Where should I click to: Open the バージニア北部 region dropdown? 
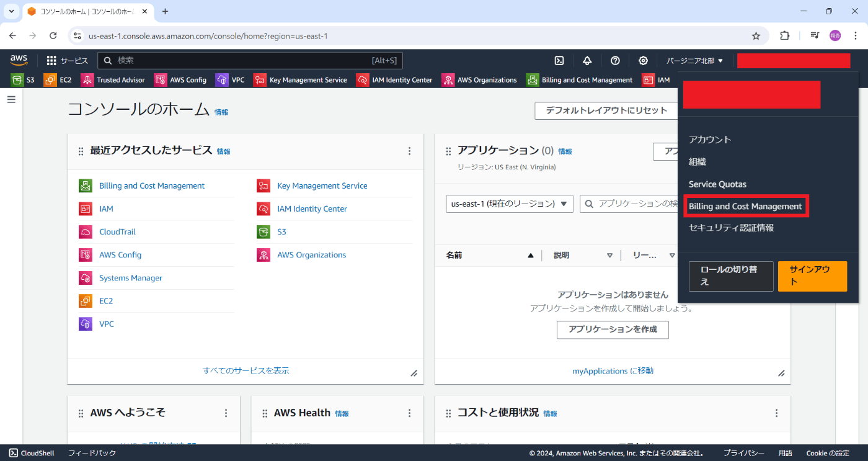point(695,61)
